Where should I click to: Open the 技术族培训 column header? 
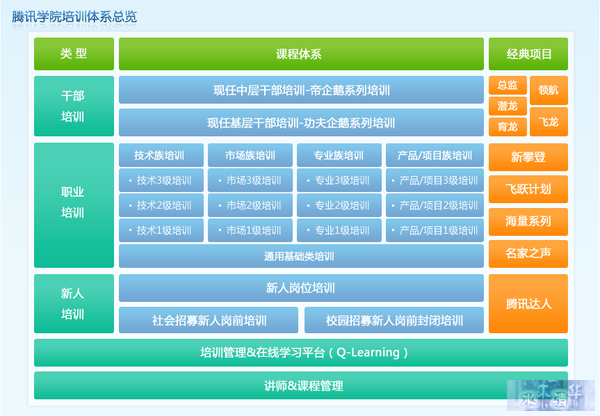click(161, 155)
